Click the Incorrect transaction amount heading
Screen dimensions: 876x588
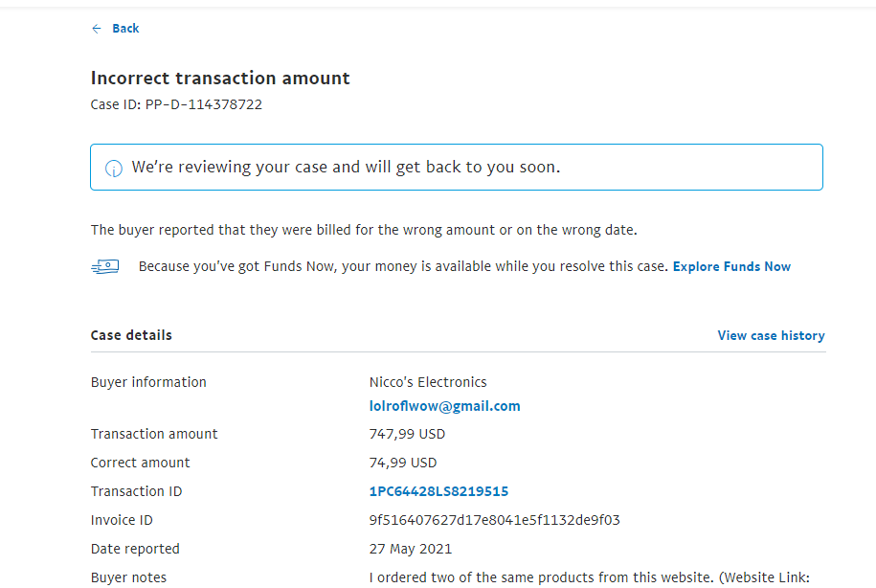coord(220,79)
